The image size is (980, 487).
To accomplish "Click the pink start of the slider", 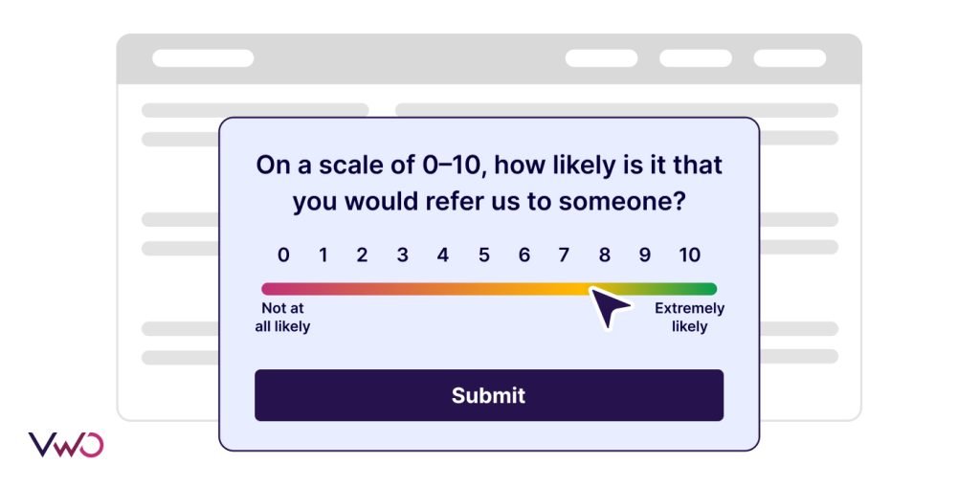I will click(271, 289).
